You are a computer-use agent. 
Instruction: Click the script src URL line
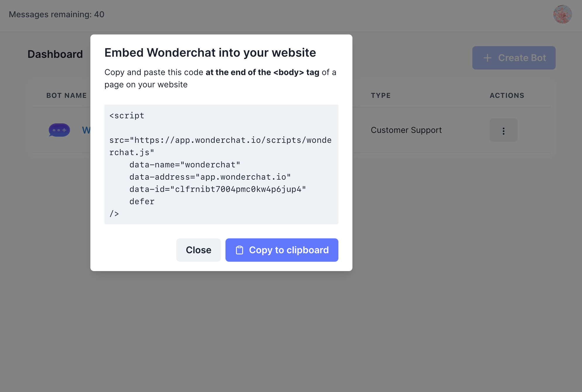click(220, 140)
